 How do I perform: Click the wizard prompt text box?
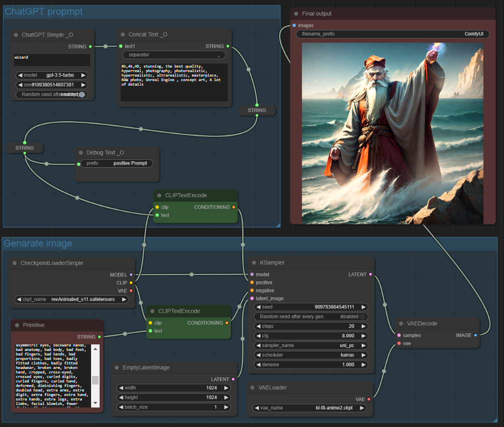52,60
